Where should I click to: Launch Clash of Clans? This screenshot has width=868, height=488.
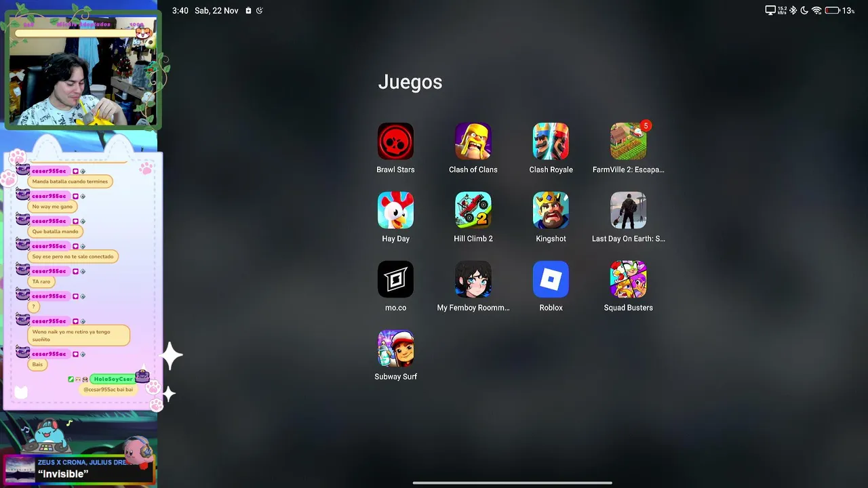[473, 141]
